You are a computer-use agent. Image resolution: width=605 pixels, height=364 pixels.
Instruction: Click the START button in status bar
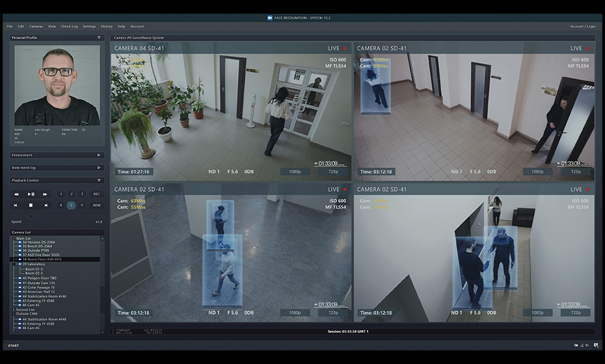14,346
